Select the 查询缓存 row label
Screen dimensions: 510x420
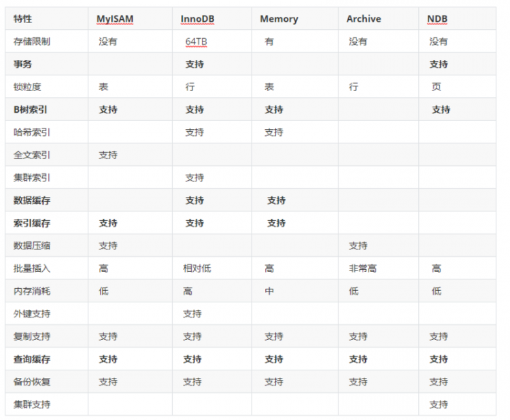pyautogui.click(x=31, y=360)
